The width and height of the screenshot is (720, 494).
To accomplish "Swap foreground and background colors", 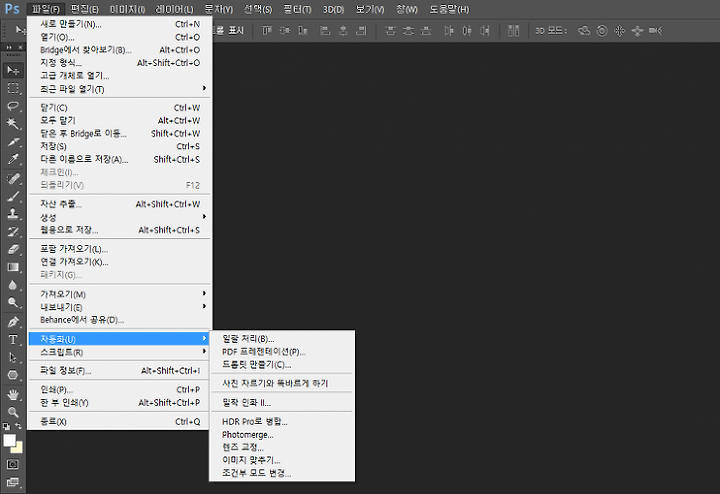I will click(18, 426).
